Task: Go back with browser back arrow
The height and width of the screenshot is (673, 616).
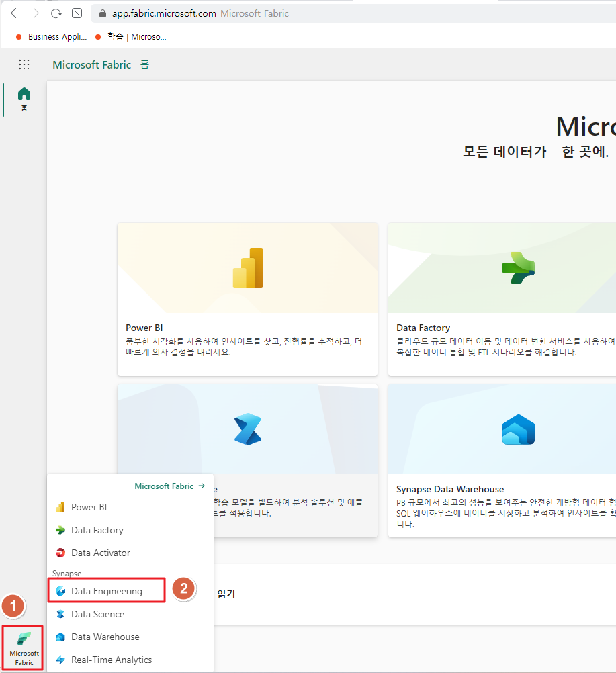Action: [x=13, y=13]
